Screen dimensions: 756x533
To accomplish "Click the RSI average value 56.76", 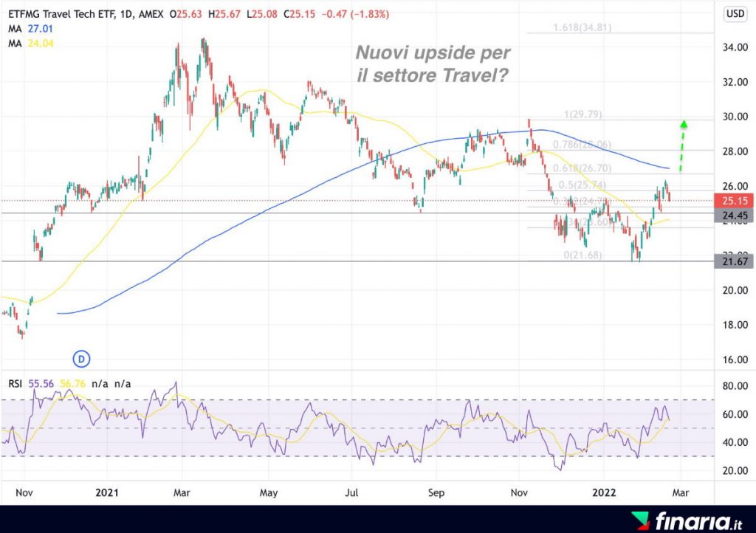I will click(x=73, y=384).
